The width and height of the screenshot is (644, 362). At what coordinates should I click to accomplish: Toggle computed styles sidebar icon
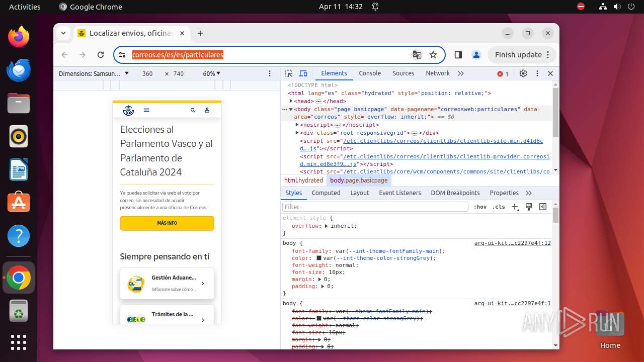[x=543, y=207]
